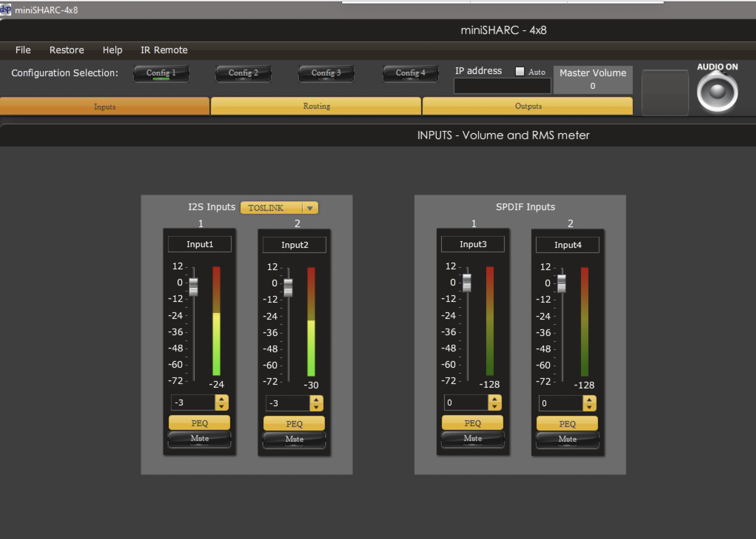Increase Input3 gain with up arrow
Screen dimensions: 756x539
click(x=494, y=399)
